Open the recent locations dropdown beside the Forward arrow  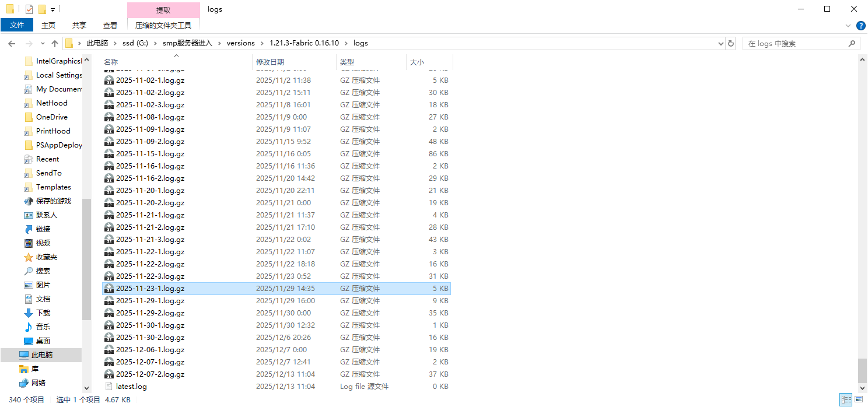pos(43,44)
